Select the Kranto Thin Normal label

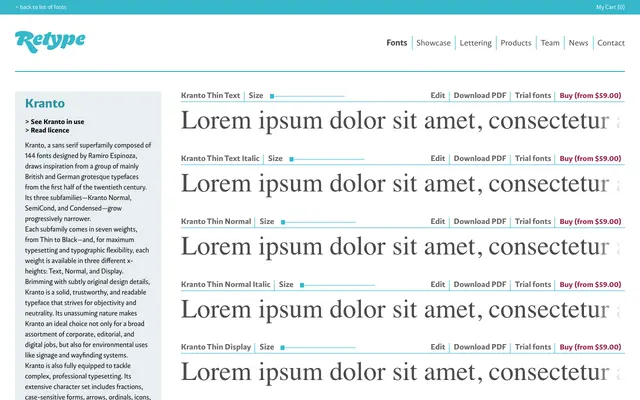[216, 221]
